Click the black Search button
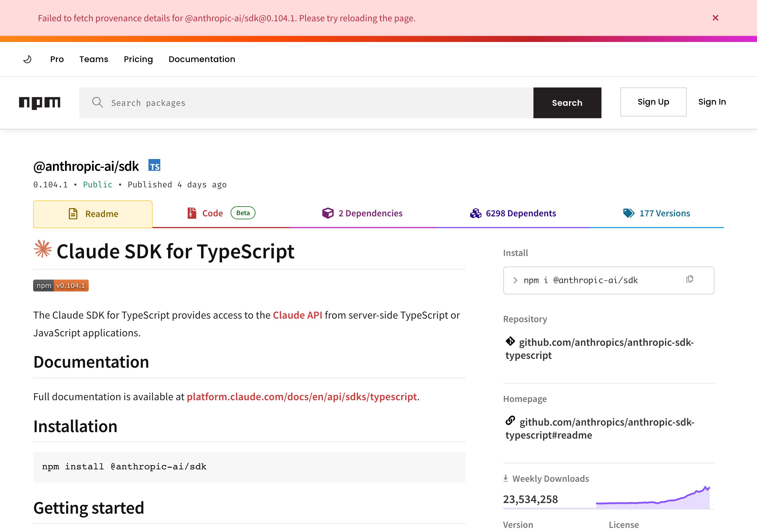757x532 pixels. click(567, 103)
